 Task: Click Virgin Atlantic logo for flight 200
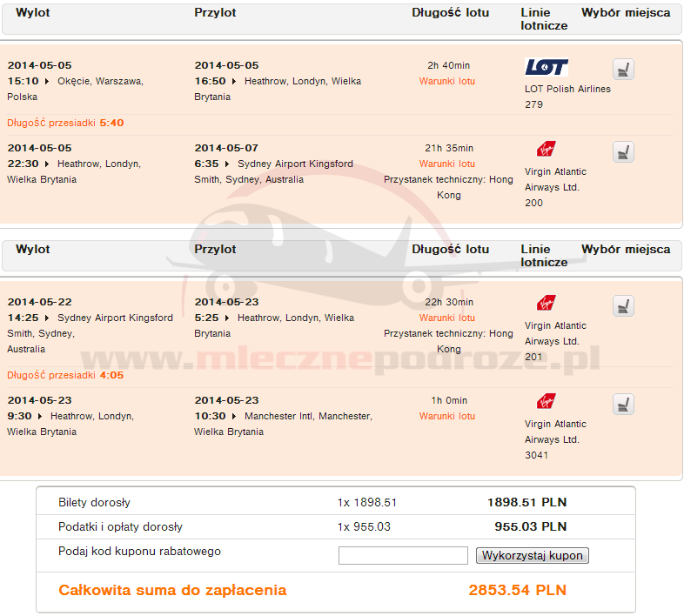(x=546, y=149)
